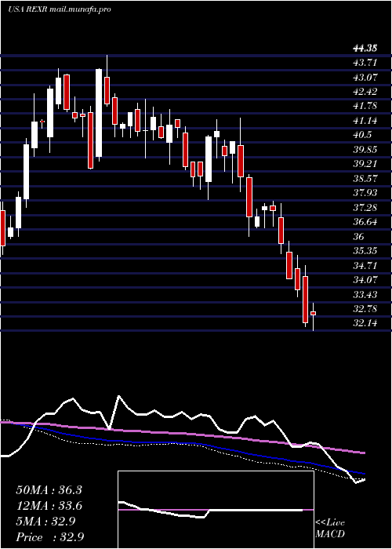Select the 37.28 price axis label

tap(365, 208)
